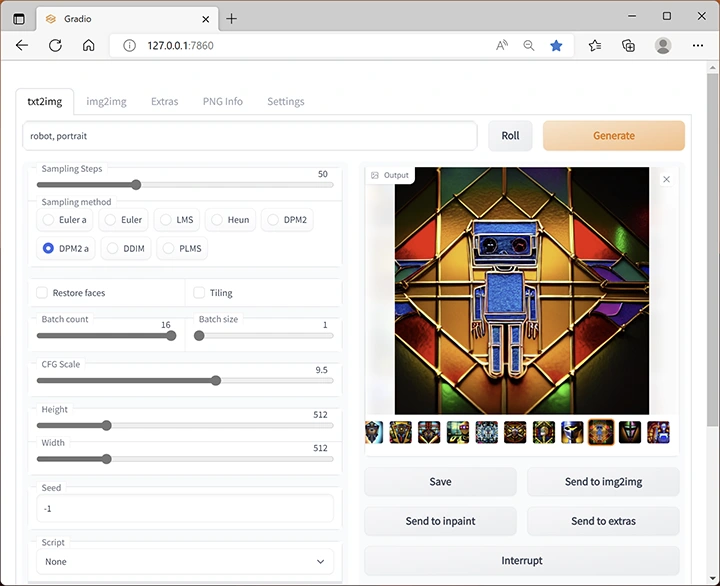Click the Sampling Steps slider handle
This screenshot has width=720, height=586.
136,185
